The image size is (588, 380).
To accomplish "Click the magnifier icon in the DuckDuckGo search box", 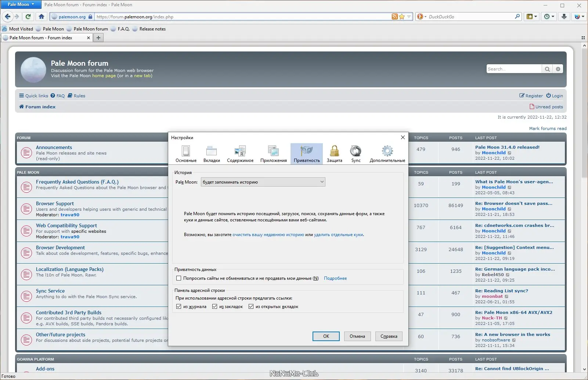I will click(517, 17).
